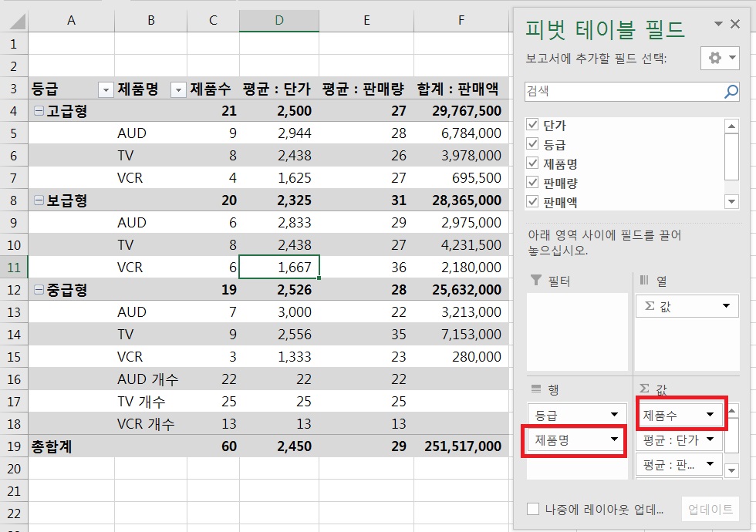Collapse the 보급형 group row
The image size is (756, 532).
pyautogui.click(x=39, y=200)
